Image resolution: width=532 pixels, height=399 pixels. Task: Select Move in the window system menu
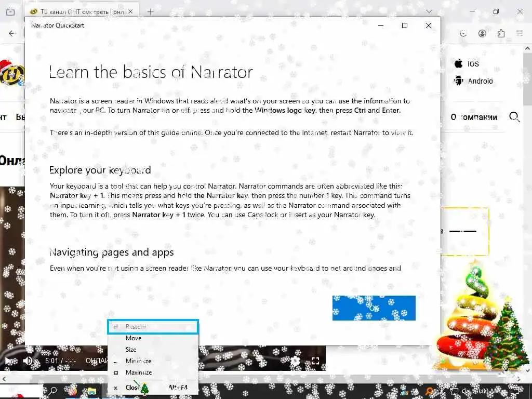[153, 338]
